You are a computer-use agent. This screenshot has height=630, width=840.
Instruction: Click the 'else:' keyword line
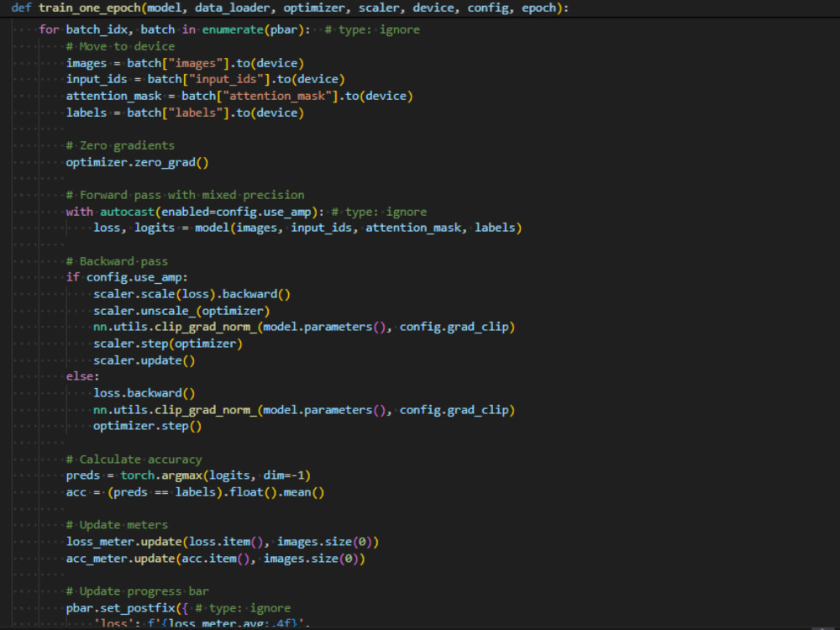[82, 376]
